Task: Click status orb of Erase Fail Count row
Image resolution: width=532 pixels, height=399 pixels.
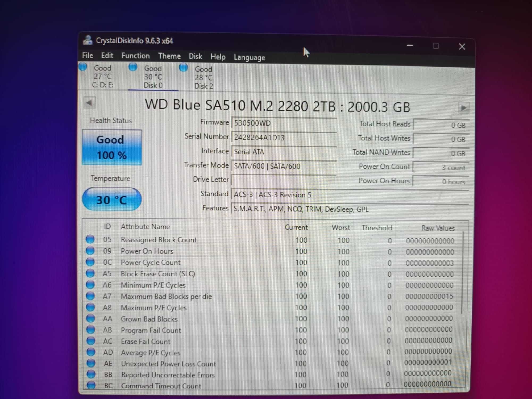Action: coord(91,341)
